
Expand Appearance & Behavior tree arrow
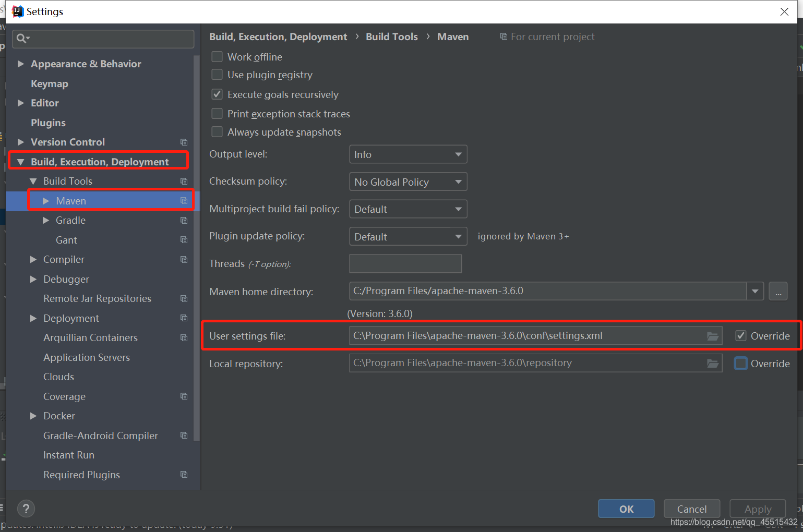point(21,64)
